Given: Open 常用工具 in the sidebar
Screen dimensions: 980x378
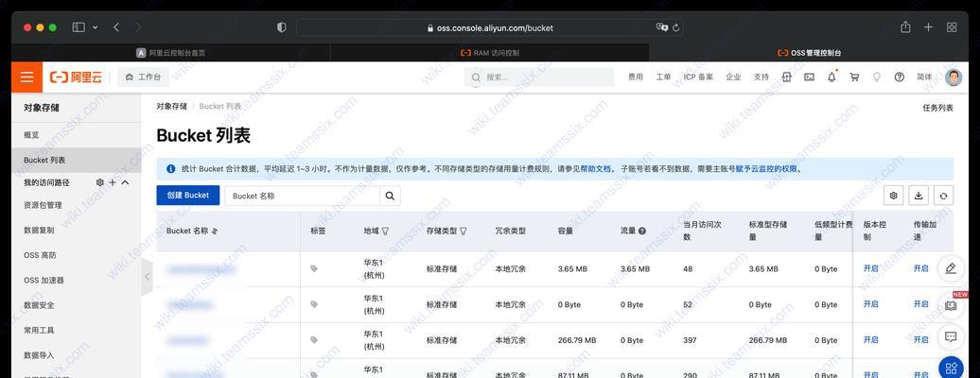Looking at the screenshot, I should pyautogui.click(x=39, y=330).
